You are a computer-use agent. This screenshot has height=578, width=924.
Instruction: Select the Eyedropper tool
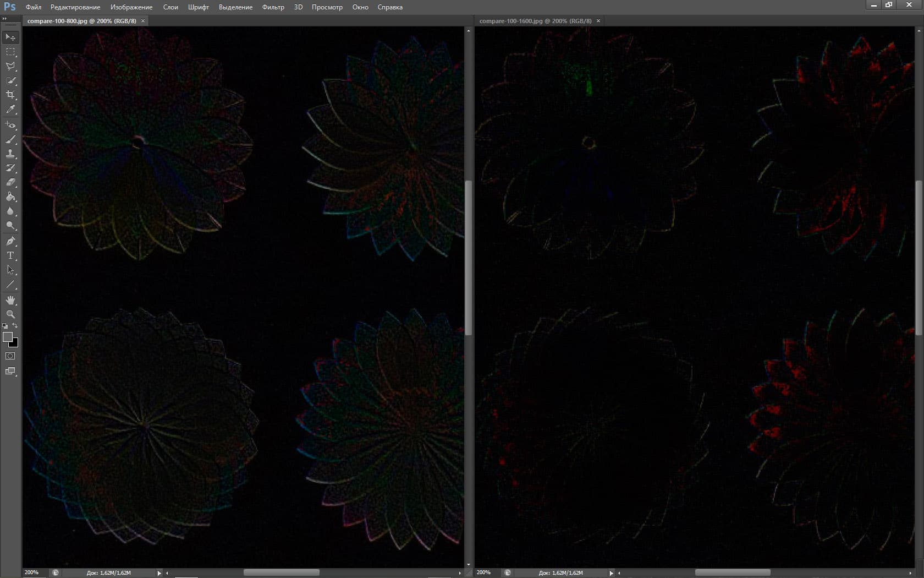tap(10, 110)
